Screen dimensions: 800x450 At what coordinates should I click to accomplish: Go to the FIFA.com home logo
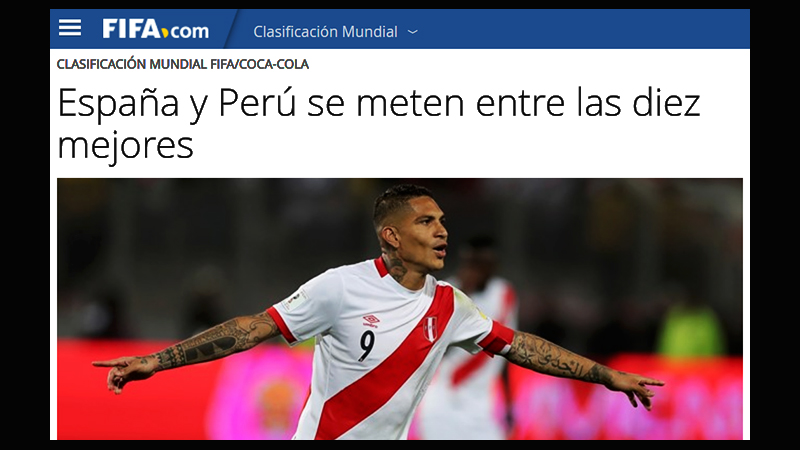click(155, 29)
